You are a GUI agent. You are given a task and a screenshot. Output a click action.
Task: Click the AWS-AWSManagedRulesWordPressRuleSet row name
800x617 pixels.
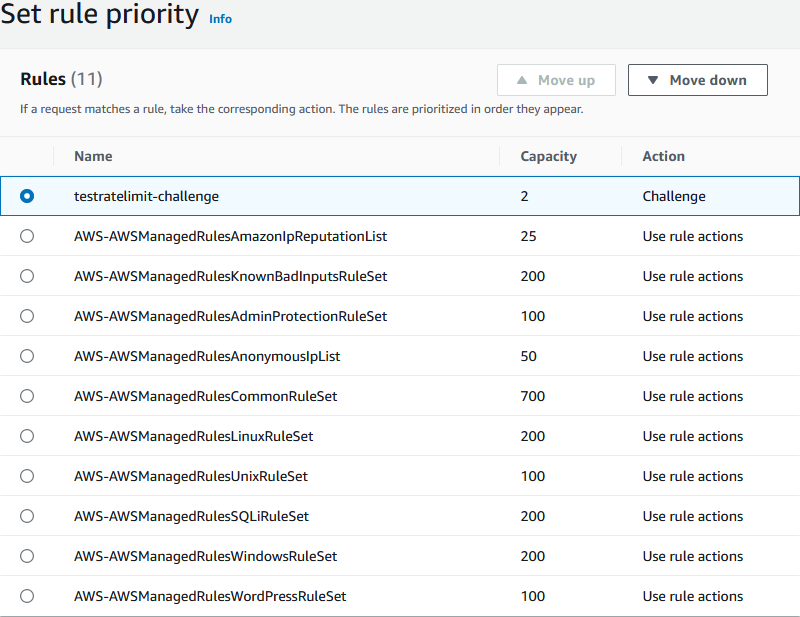point(210,596)
